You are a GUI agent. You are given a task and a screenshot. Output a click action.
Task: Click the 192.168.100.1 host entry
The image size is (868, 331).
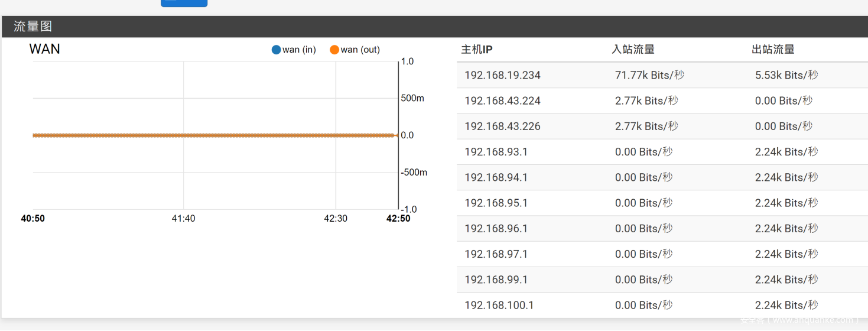click(x=499, y=305)
